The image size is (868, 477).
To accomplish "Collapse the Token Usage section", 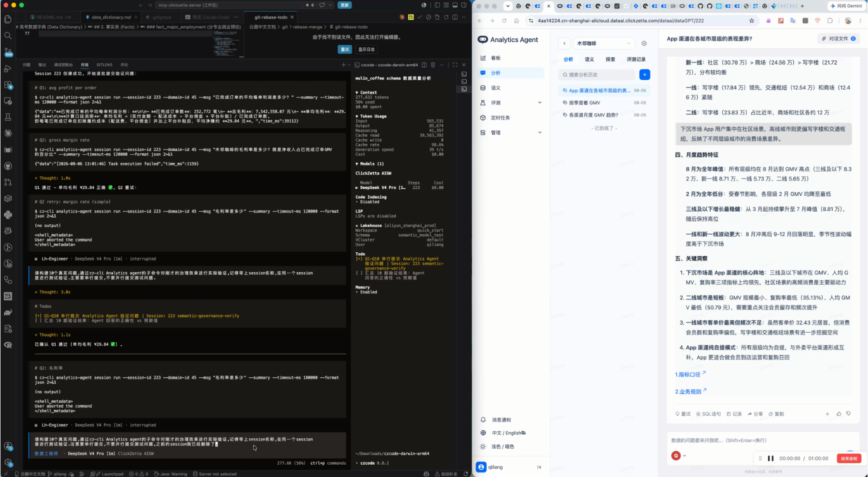I will tap(371, 116).
